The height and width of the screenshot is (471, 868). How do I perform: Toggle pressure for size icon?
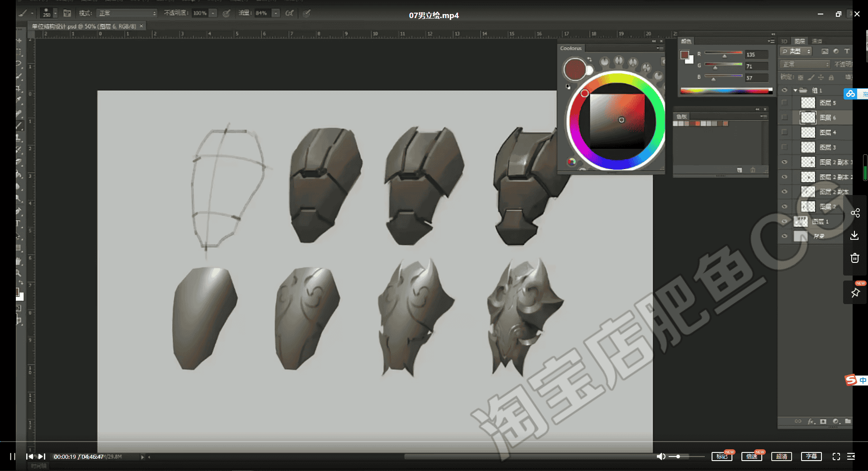pyautogui.click(x=307, y=13)
